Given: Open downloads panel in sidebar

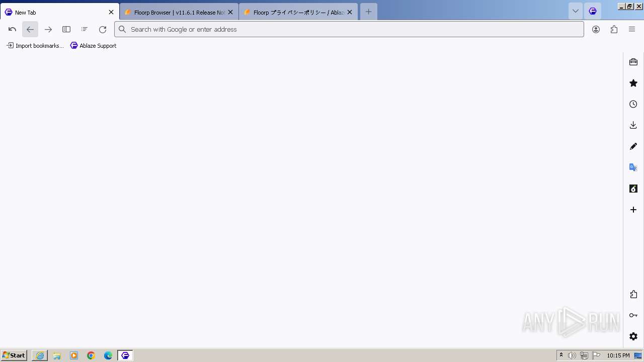Looking at the screenshot, I should (x=633, y=125).
